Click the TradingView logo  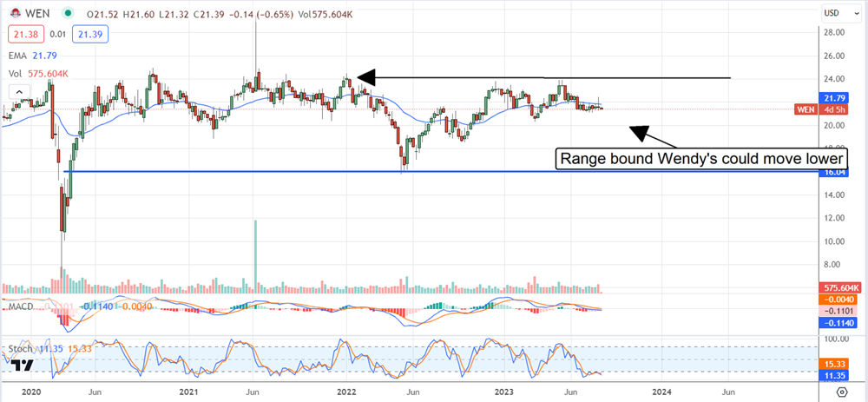tap(23, 366)
